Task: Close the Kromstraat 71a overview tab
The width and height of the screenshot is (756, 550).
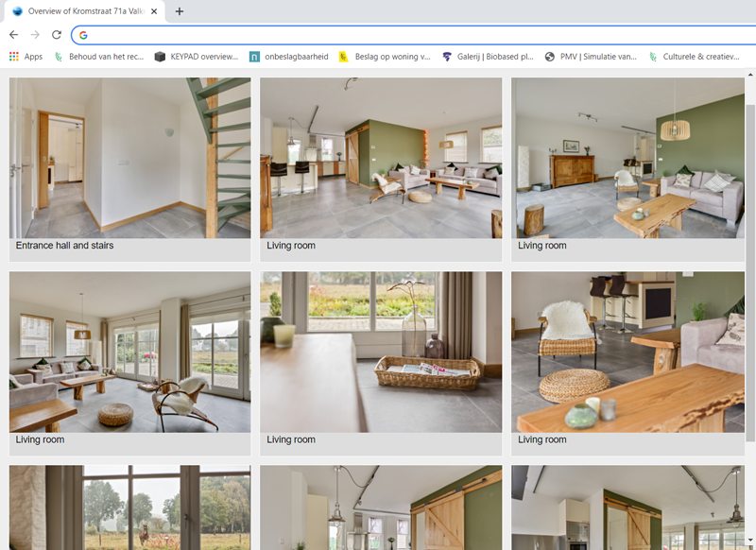Action: pyautogui.click(x=154, y=11)
